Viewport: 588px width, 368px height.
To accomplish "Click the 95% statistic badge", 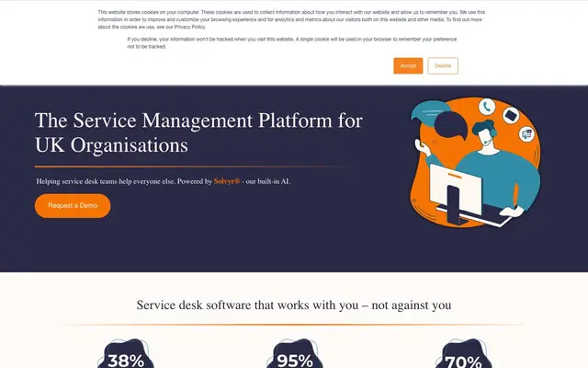I will coord(295,353).
